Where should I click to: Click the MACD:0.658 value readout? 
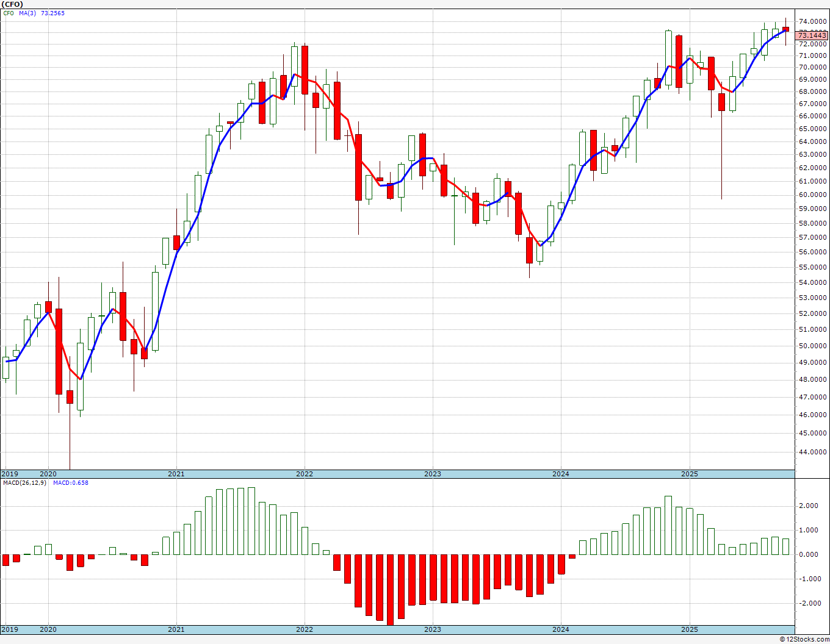click(x=70, y=483)
